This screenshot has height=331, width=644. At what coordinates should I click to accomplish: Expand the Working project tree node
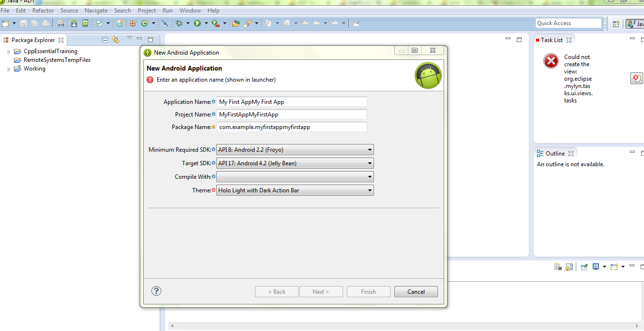[9, 69]
